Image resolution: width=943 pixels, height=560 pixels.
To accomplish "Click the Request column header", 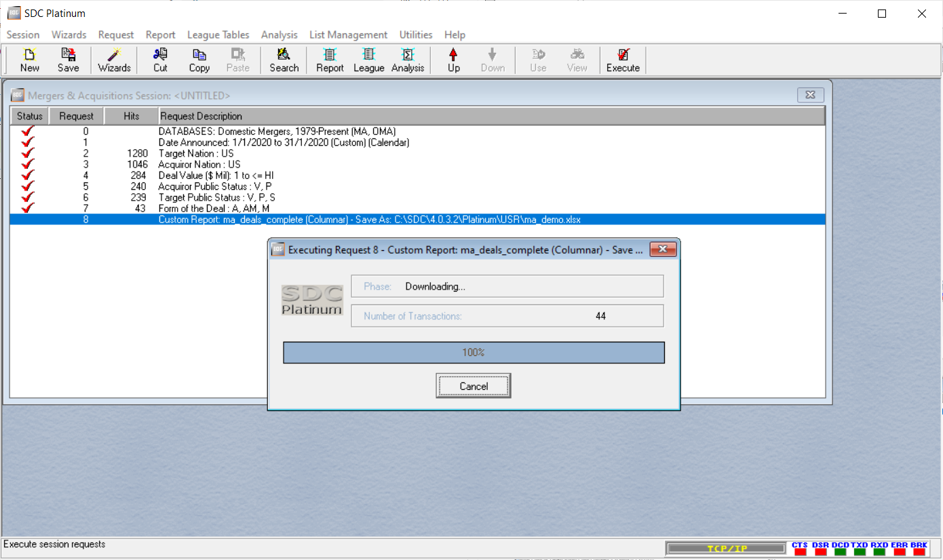I will click(x=77, y=116).
